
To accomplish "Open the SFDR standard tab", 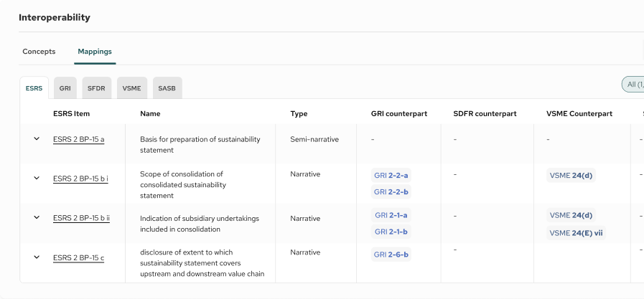I will coord(96,88).
